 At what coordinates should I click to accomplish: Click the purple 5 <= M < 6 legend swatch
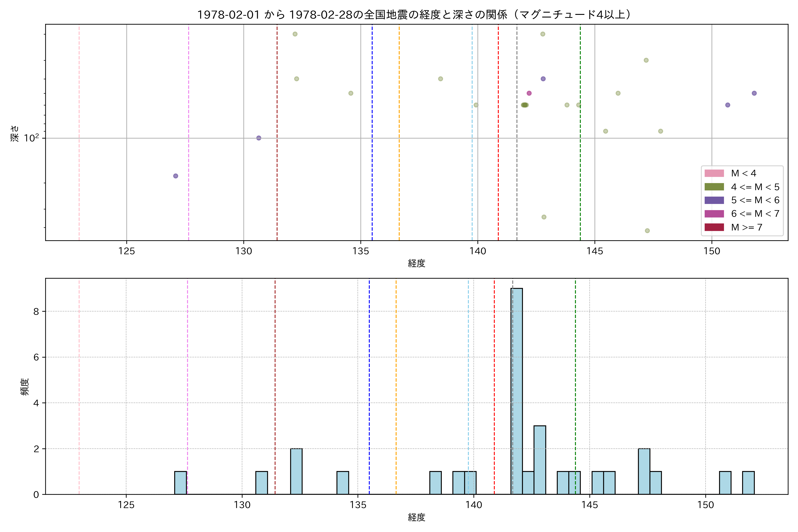tap(714, 200)
